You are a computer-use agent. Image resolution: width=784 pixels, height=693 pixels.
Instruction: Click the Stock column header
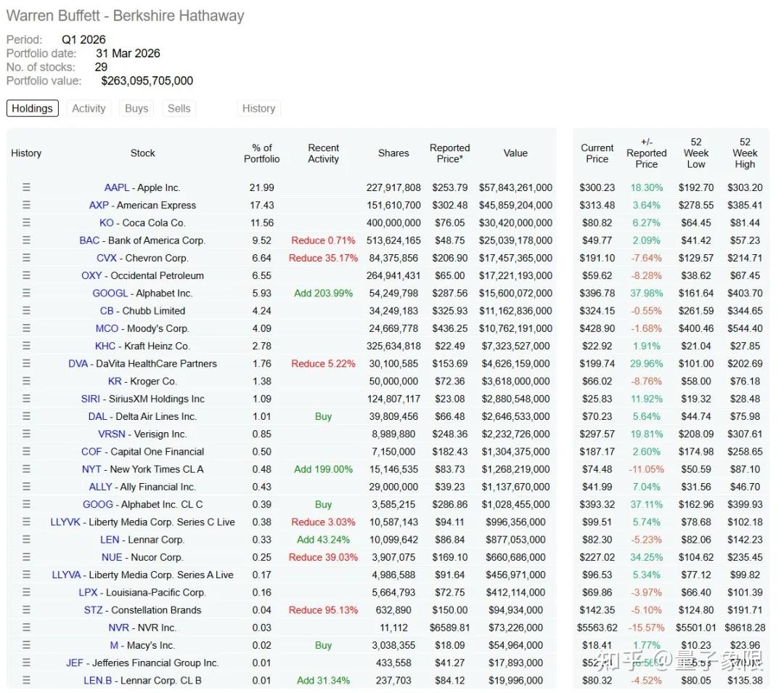tap(142, 153)
